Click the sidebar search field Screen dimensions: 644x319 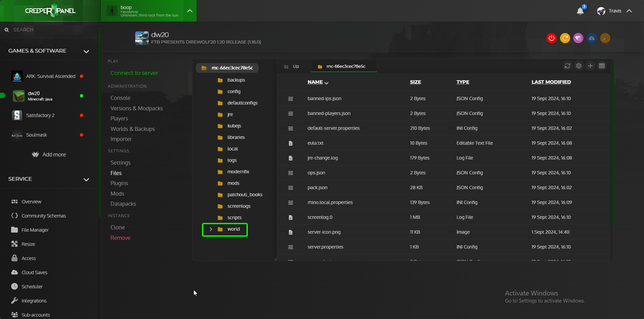pyautogui.click(x=49, y=30)
